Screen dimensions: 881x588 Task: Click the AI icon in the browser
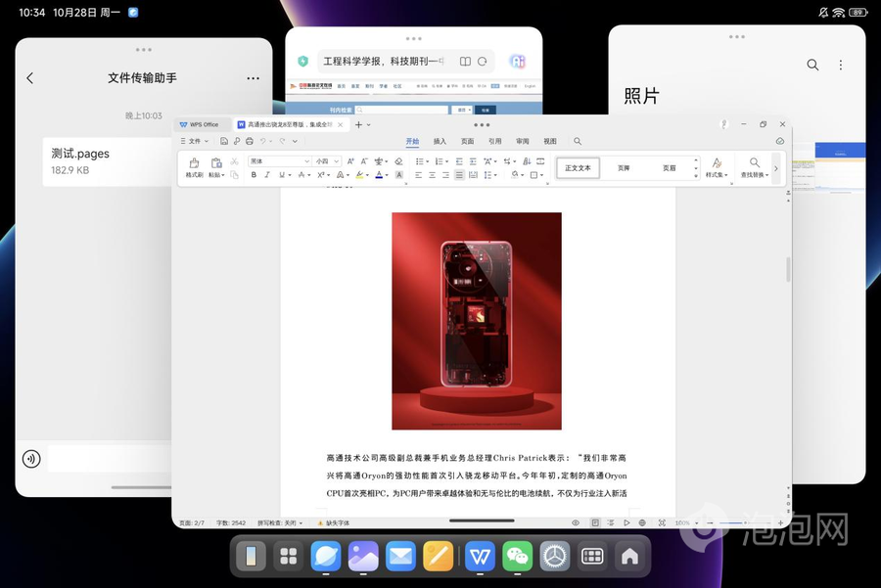point(518,62)
